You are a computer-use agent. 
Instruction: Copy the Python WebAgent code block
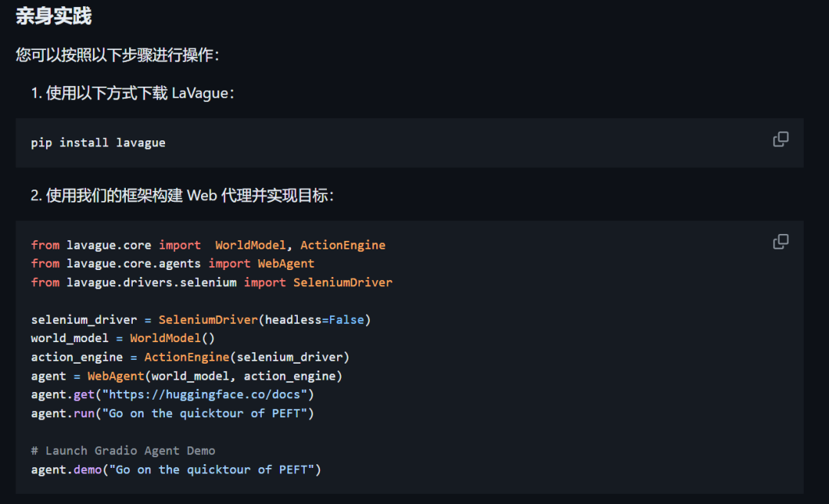[x=781, y=242]
